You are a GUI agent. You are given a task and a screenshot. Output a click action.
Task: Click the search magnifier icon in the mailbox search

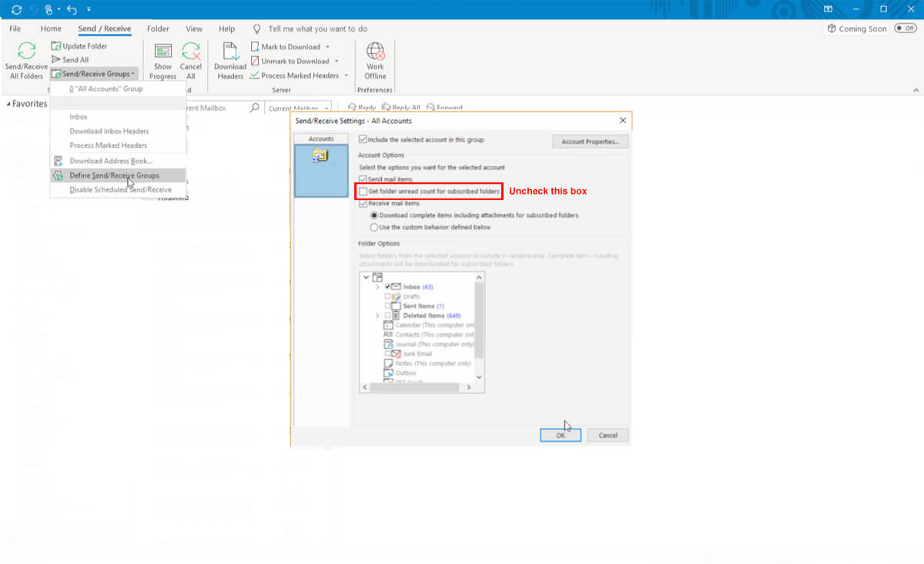(x=255, y=108)
